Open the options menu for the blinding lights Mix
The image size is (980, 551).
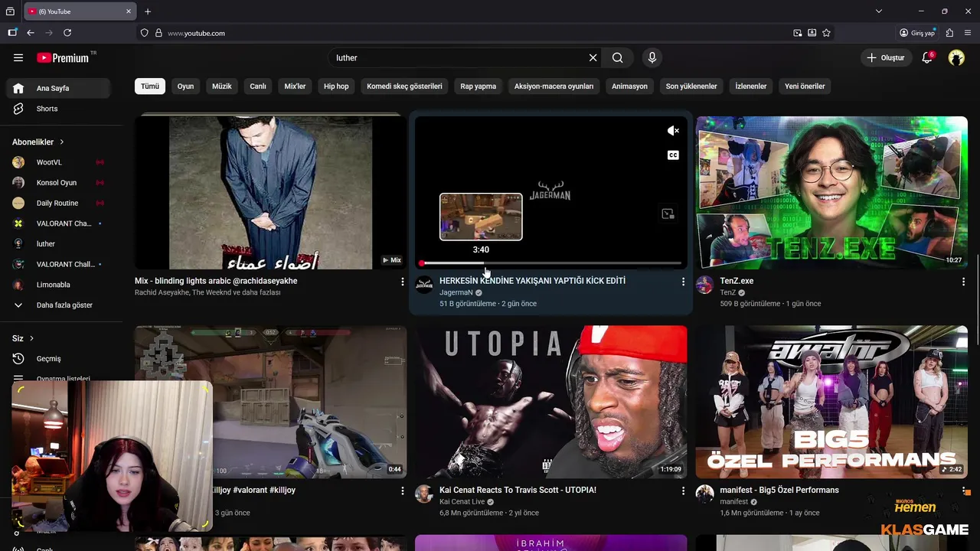point(403,282)
